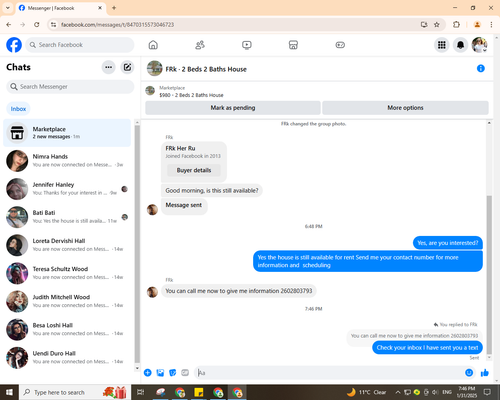Open the Marketplace icon in top navigation
Image resolution: width=500 pixels, height=400 pixels.
point(293,45)
